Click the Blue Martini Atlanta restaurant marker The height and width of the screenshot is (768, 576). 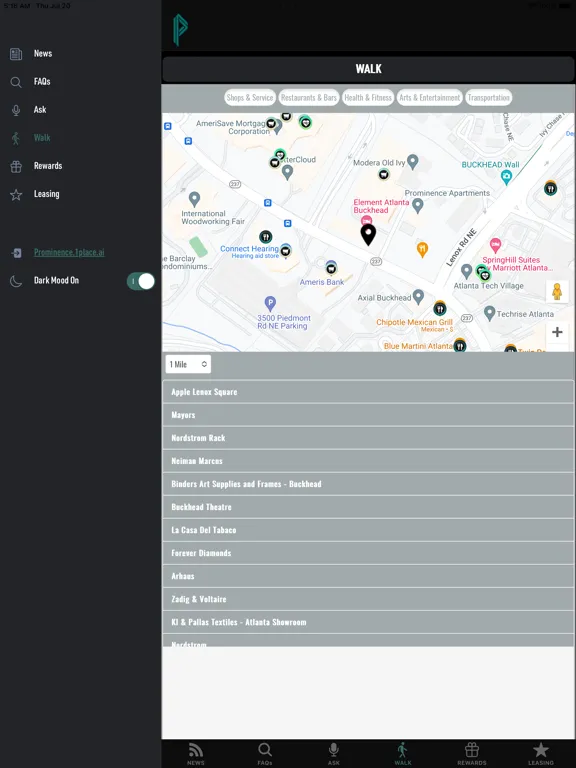click(x=459, y=345)
